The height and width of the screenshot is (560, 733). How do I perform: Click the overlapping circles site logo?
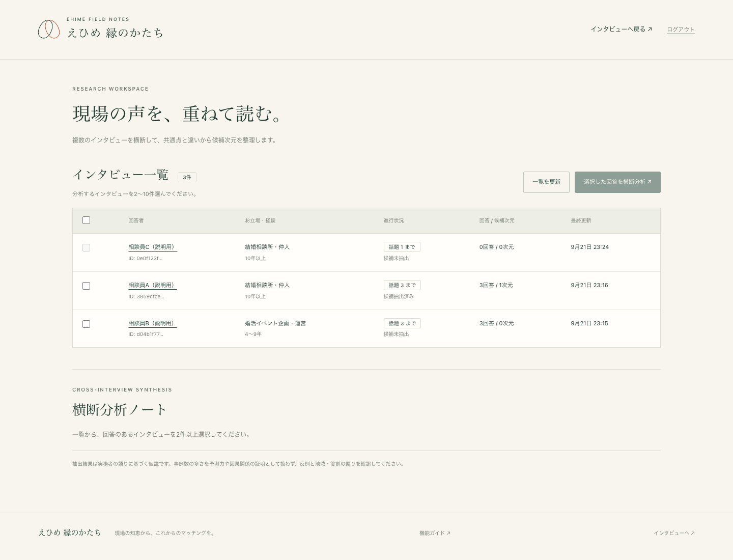[49, 29]
